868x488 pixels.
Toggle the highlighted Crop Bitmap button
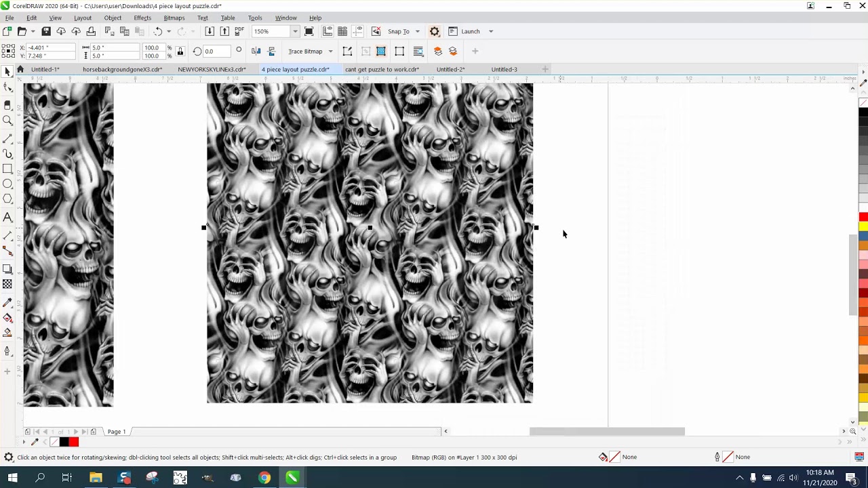point(381,52)
